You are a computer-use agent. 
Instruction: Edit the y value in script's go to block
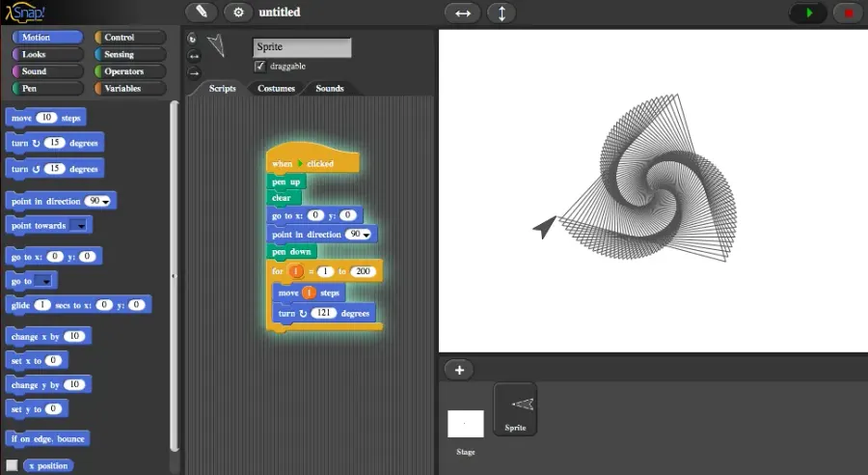point(347,215)
